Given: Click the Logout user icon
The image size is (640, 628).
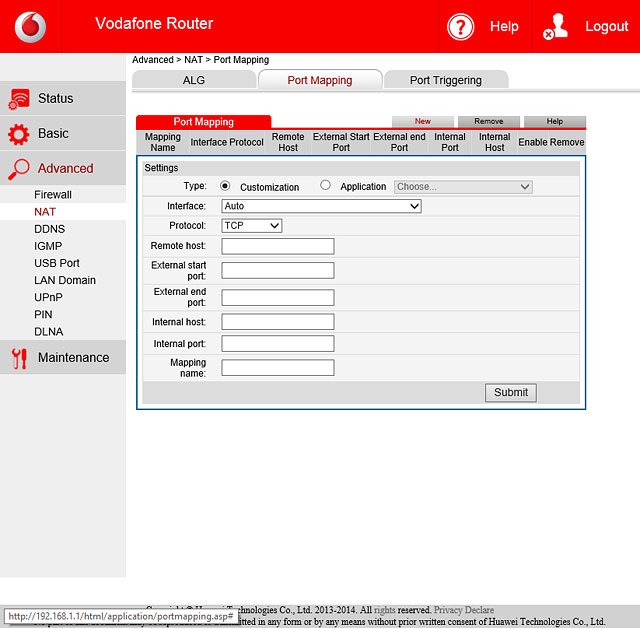Looking at the screenshot, I should tap(556, 27).
